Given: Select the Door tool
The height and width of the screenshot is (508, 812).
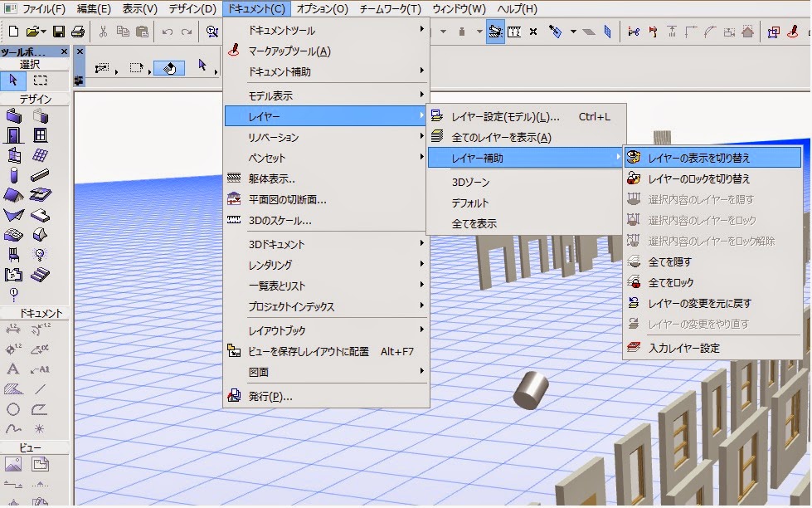Looking at the screenshot, I should (x=13, y=135).
